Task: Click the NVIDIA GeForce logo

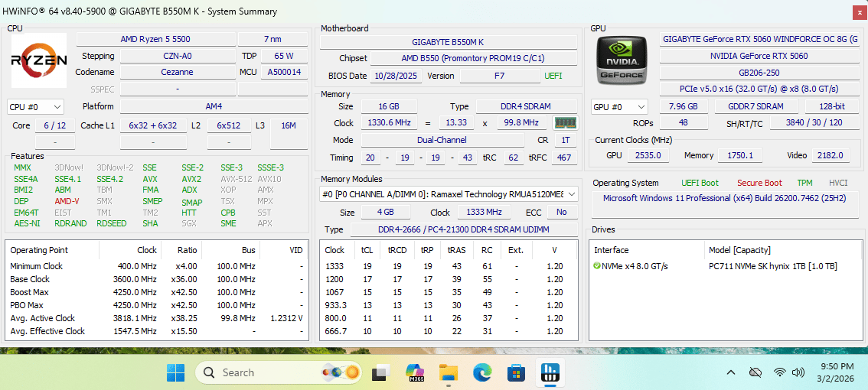Action: tap(623, 60)
